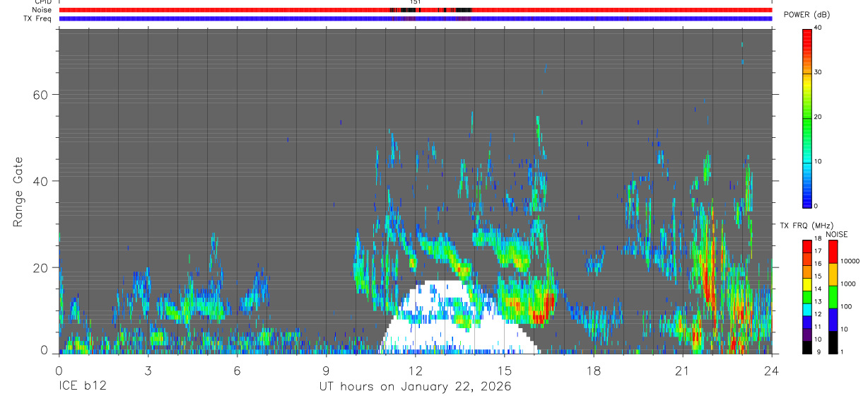Click the POWER (dB) legend title
This screenshot has width=868, height=401.
[x=806, y=15]
